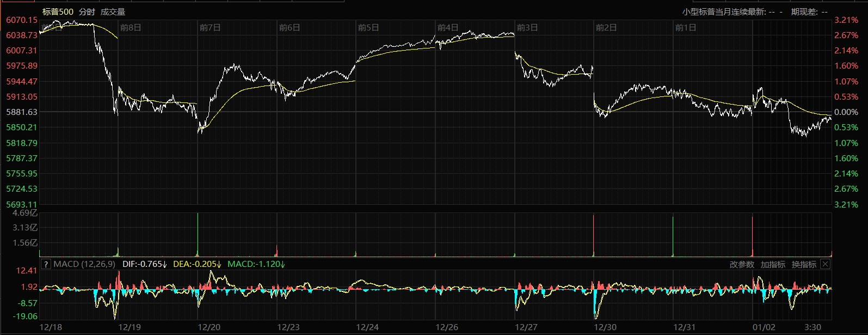This screenshot has width=868, height=335.
Task: Click the green MACD value readout
Action: (x=256, y=264)
